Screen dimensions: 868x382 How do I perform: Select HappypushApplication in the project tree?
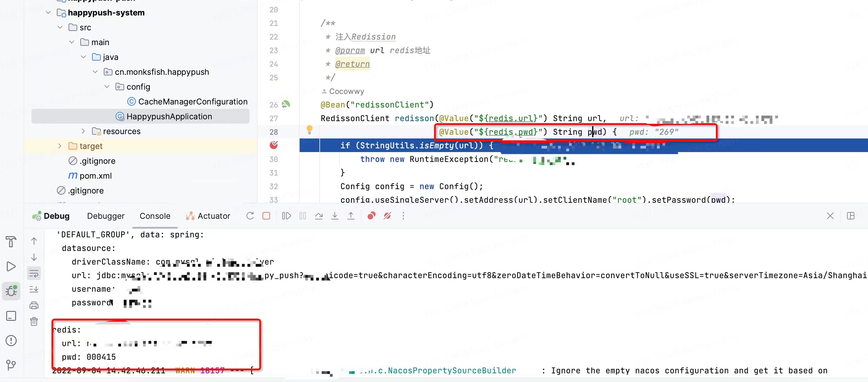(170, 116)
